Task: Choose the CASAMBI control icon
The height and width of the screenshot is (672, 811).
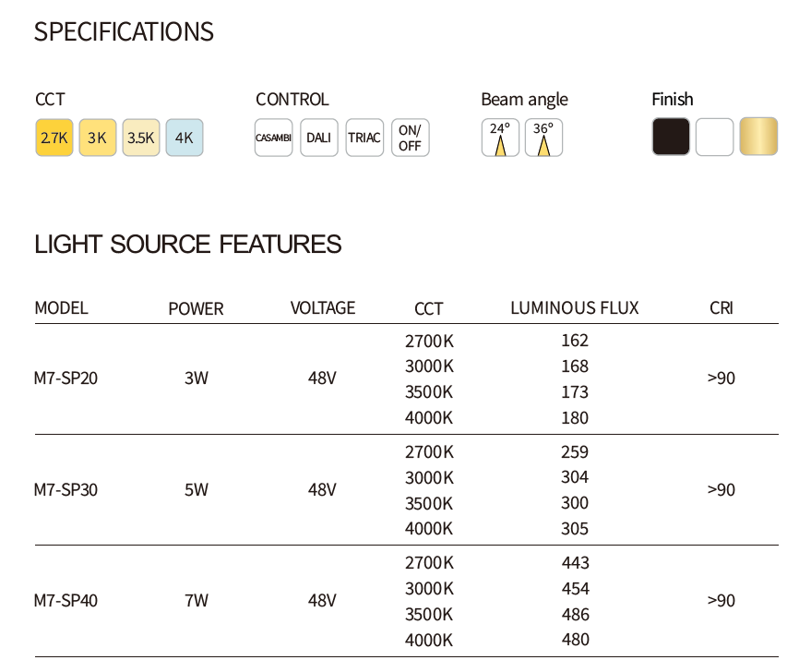Action: click(x=274, y=138)
